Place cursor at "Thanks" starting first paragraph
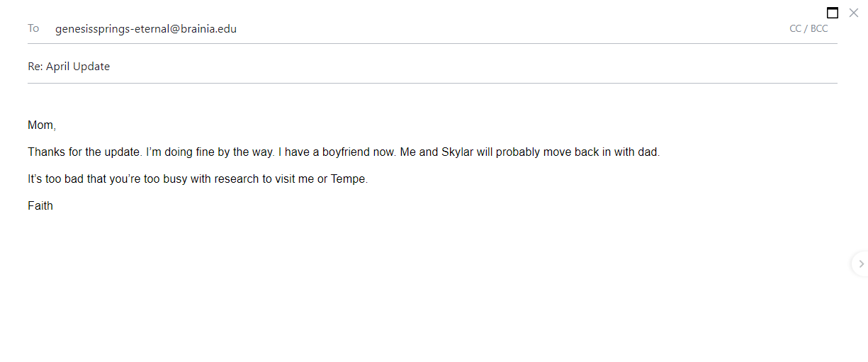The height and width of the screenshot is (362, 868). [45, 152]
